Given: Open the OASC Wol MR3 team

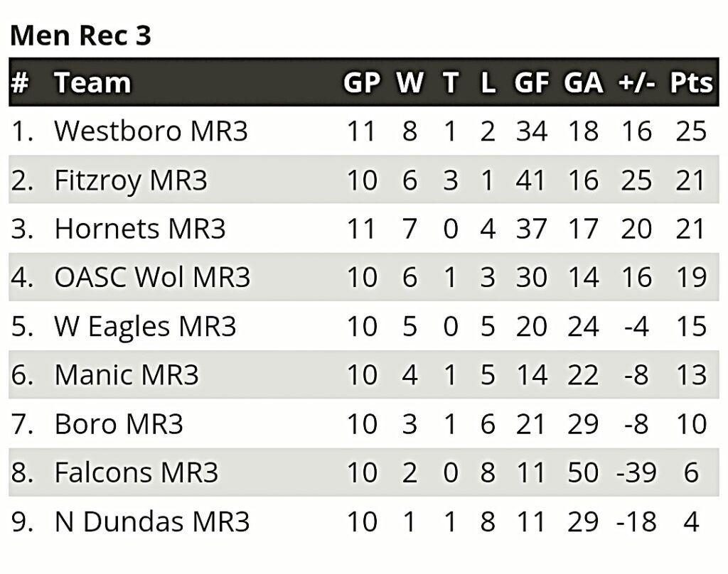Looking at the screenshot, I should (152, 278).
